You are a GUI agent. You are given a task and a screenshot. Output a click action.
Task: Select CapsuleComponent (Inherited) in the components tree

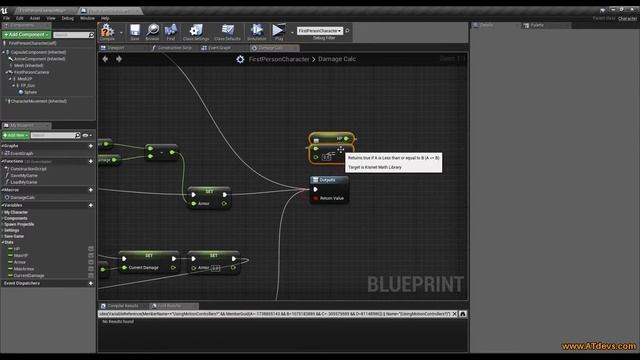point(38,52)
